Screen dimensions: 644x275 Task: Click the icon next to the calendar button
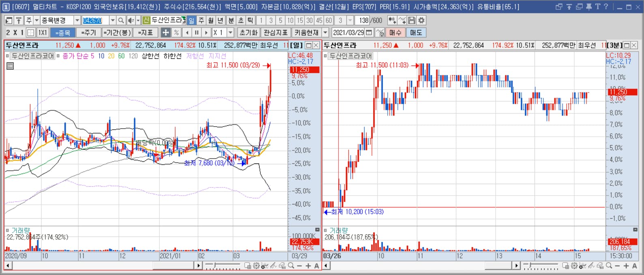click(x=380, y=32)
